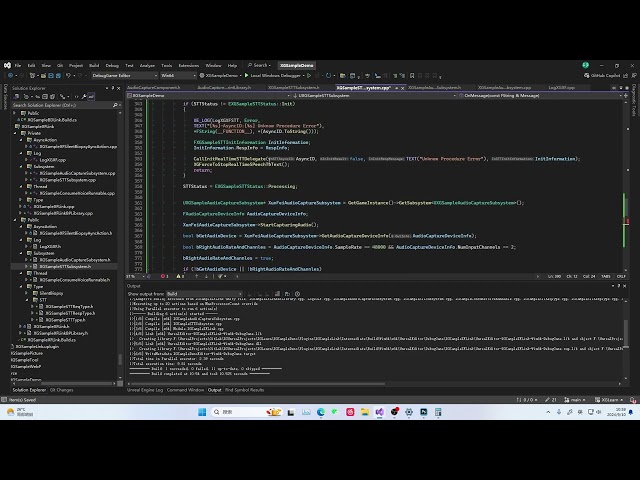Switch to Find Symbol Results tab
Image resolution: width=640 pixels, height=480 pixels.
244,390
